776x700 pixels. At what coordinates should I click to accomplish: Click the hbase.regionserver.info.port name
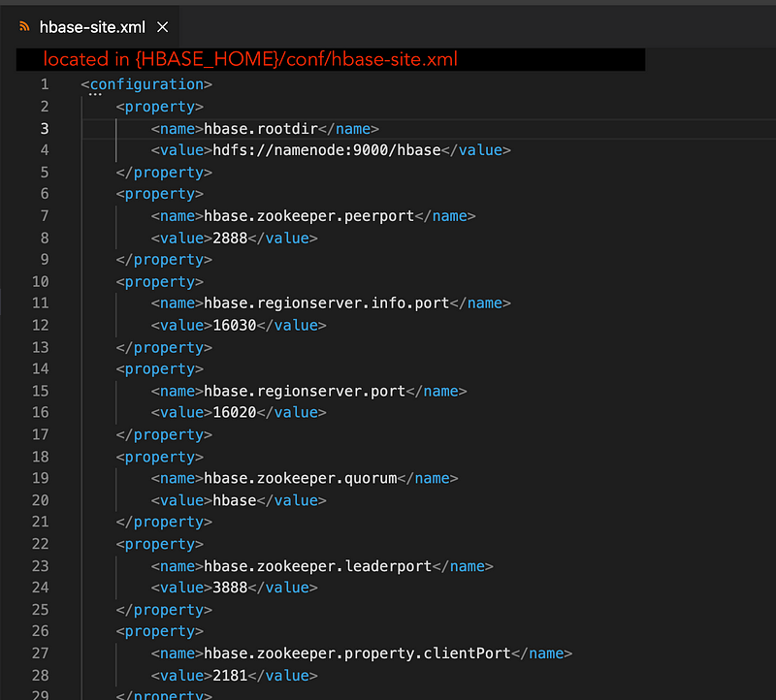[326, 303]
